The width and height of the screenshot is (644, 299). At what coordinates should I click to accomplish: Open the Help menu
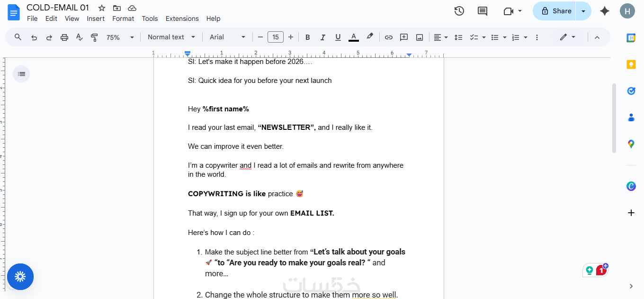click(214, 18)
